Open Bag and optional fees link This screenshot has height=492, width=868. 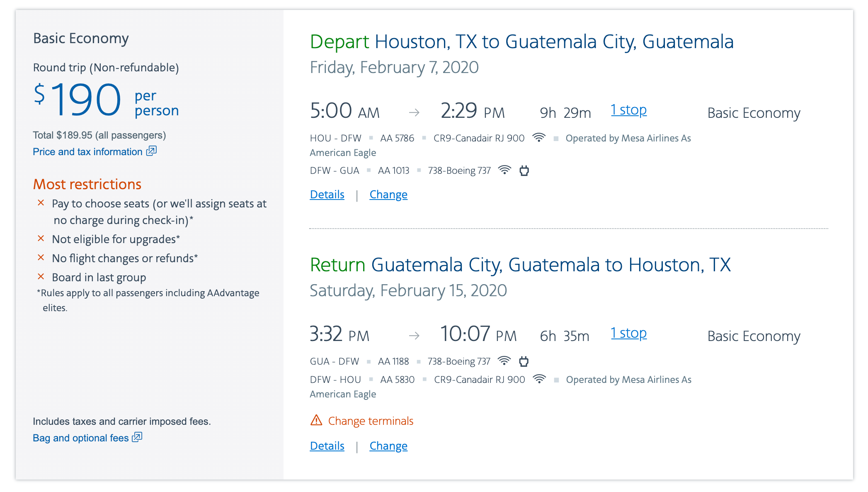click(x=81, y=438)
